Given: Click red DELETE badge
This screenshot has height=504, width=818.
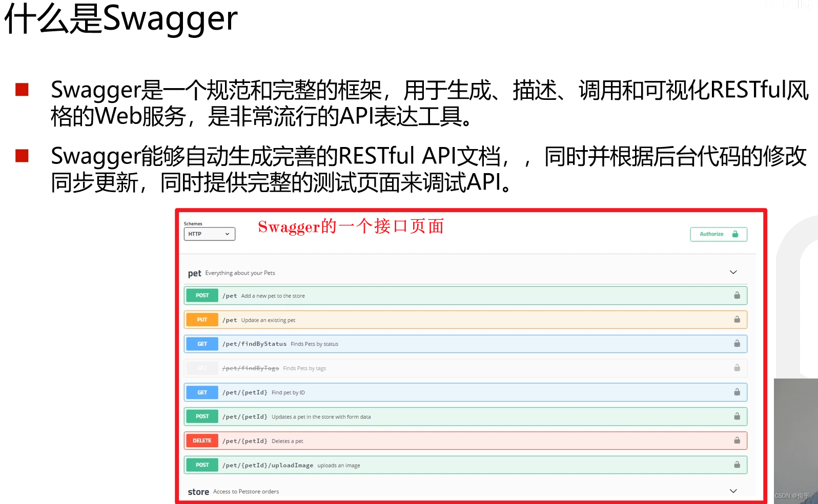Looking at the screenshot, I should (x=202, y=440).
